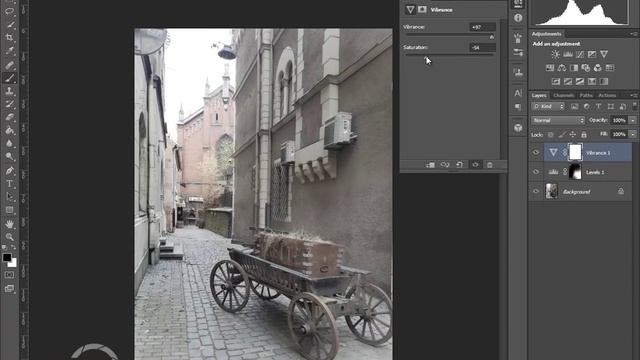Toggle adjustment visibility in Properties panel
The height and width of the screenshot is (360, 640).
pos(475,165)
